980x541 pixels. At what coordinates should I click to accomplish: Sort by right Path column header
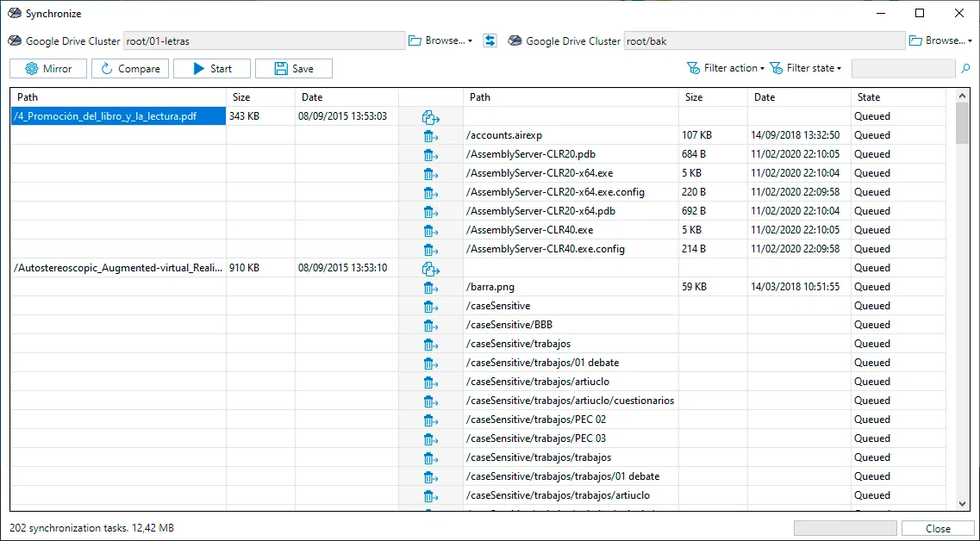571,97
